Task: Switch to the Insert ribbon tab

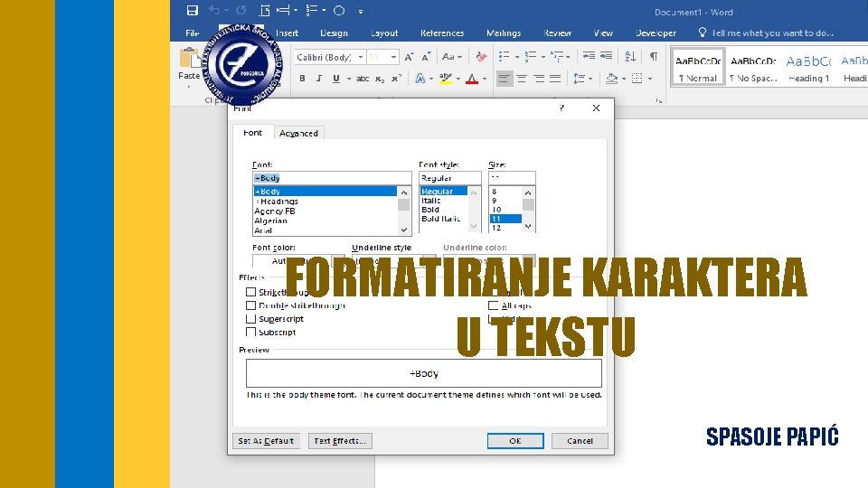Action: [287, 33]
